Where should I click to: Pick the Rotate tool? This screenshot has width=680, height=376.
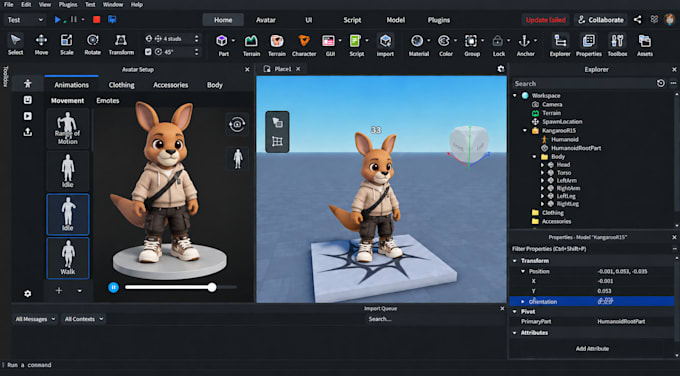(92, 45)
